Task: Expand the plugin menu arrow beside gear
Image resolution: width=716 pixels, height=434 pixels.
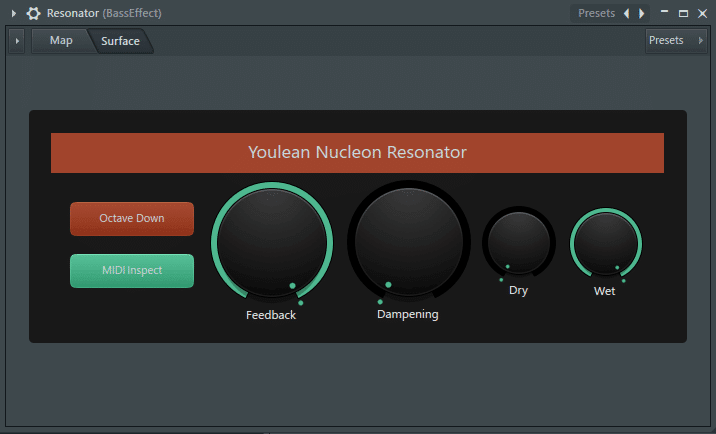Action: tap(14, 13)
